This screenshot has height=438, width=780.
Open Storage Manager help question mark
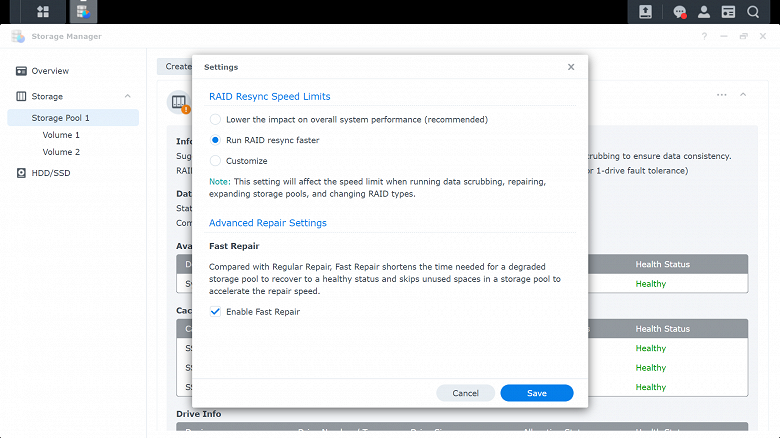coord(704,36)
